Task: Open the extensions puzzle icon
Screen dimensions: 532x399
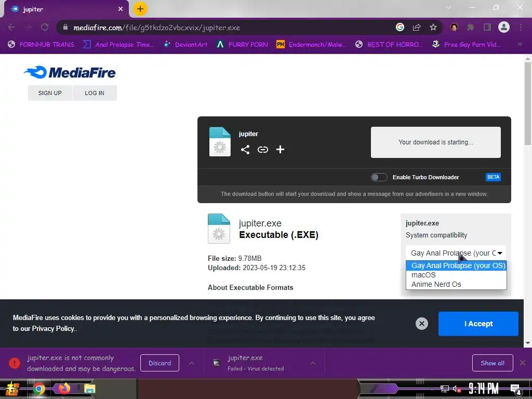Action: tap(470, 27)
